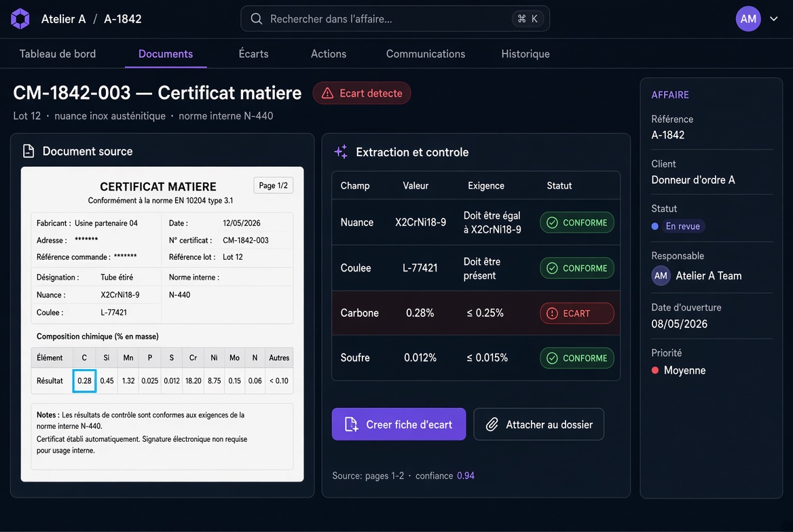This screenshot has width=793, height=532.
Task: Open the Tableau de bord tab
Action: pos(58,54)
